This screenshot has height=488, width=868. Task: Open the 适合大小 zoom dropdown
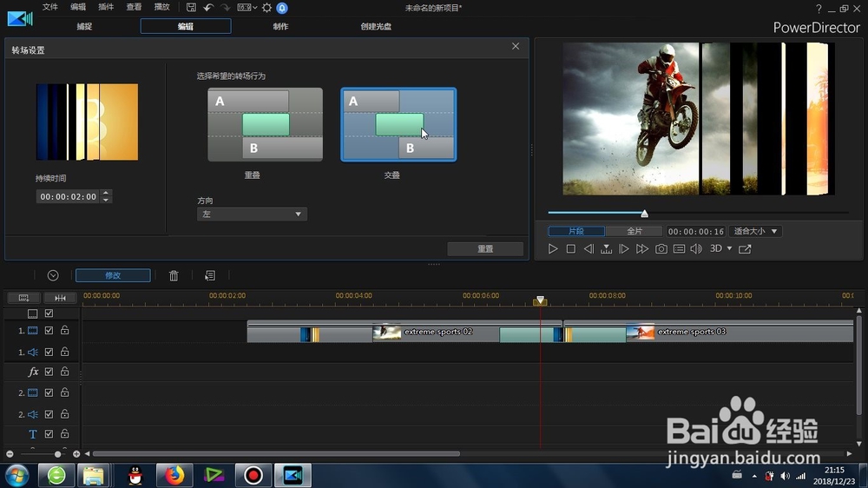pyautogui.click(x=755, y=231)
